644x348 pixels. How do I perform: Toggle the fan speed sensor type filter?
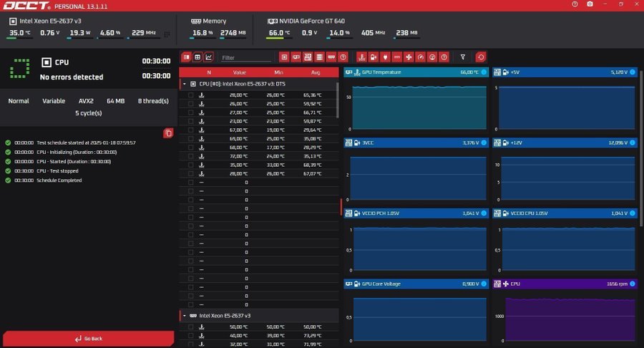point(409,57)
